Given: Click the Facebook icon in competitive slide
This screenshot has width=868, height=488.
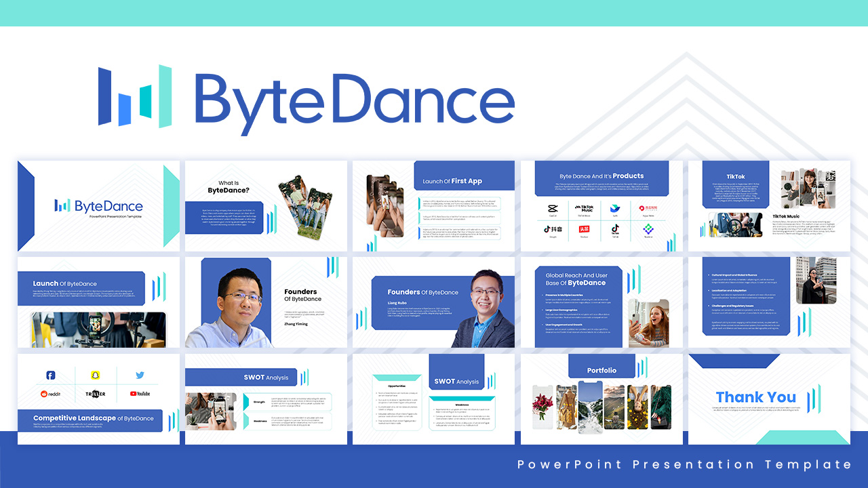Looking at the screenshot, I should point(51,375).
